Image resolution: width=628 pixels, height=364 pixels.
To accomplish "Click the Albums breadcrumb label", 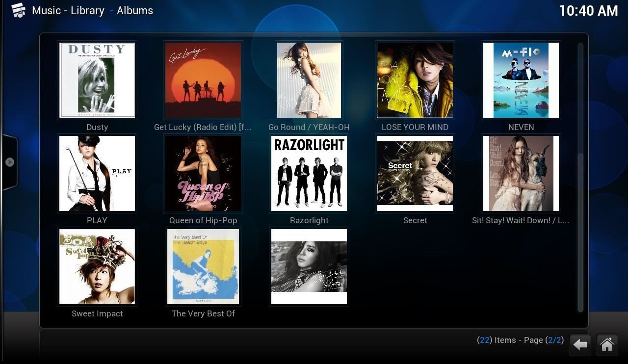I will pyautogui.click(x=135, y=10).
